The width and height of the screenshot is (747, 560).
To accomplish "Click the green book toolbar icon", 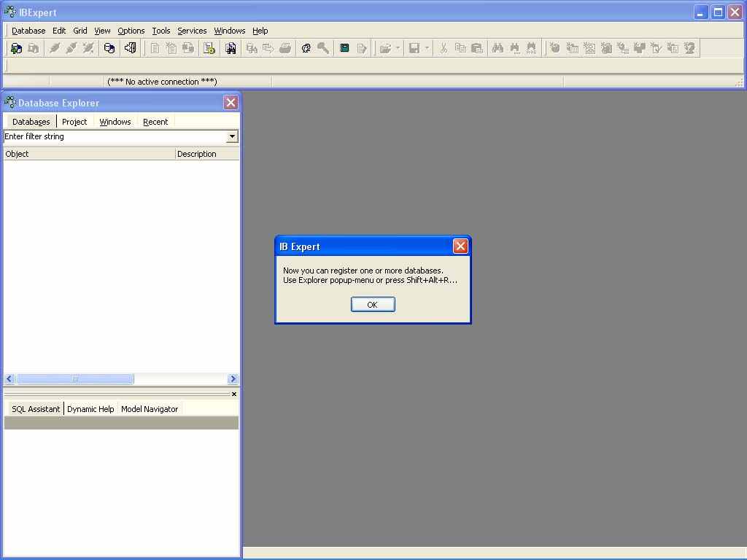I will pyautogui.click(x=344, y=48).
